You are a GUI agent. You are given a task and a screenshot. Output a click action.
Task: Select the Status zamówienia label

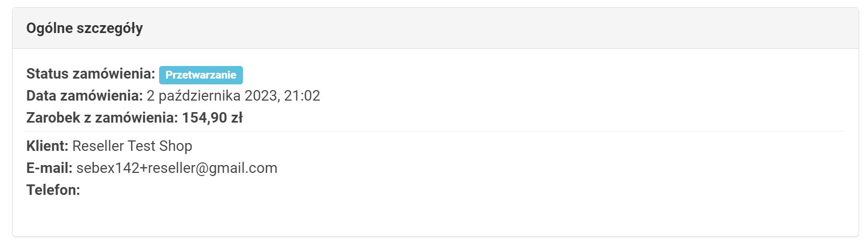pos(91,74)
